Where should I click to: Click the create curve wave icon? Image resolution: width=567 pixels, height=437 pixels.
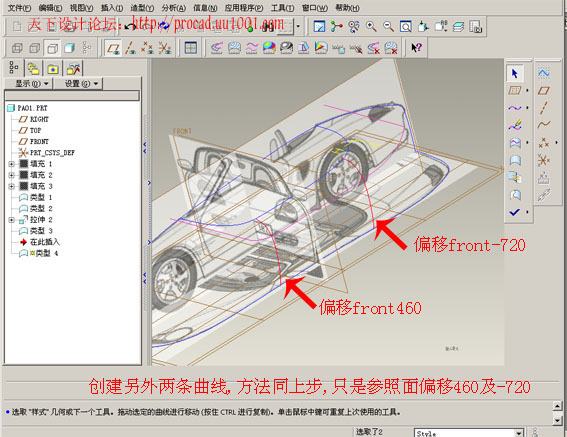click(x=515, y=108)
